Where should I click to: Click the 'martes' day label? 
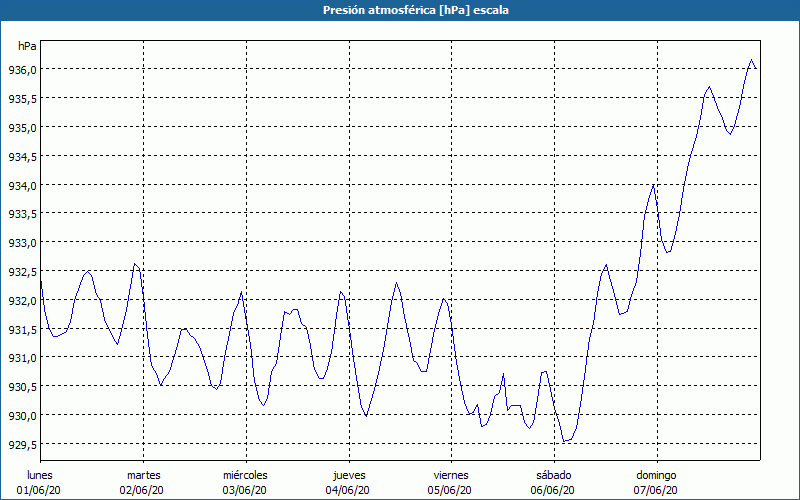(x=144, y=475)
